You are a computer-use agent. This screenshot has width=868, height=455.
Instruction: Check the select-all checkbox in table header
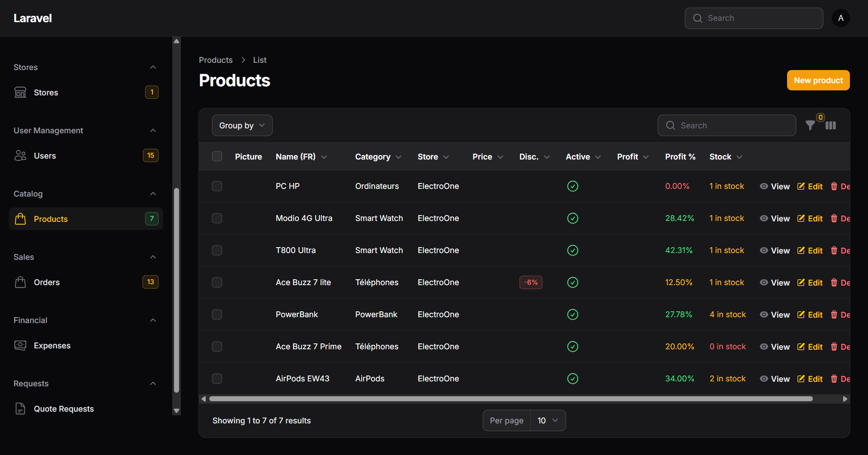pyautogui.click(x=217, y=156)
